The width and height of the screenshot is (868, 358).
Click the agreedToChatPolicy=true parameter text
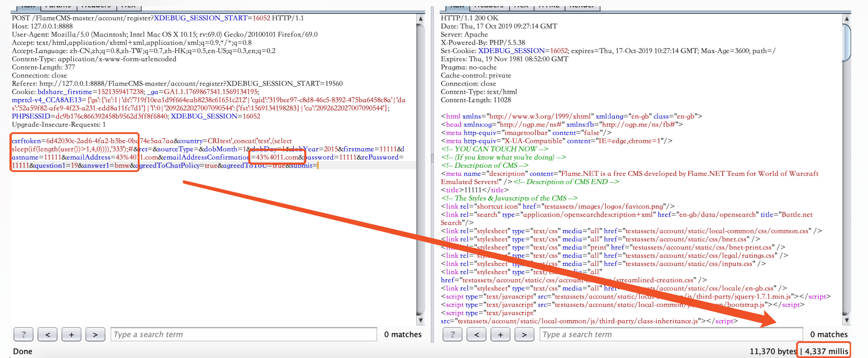[x=176, y=165]
